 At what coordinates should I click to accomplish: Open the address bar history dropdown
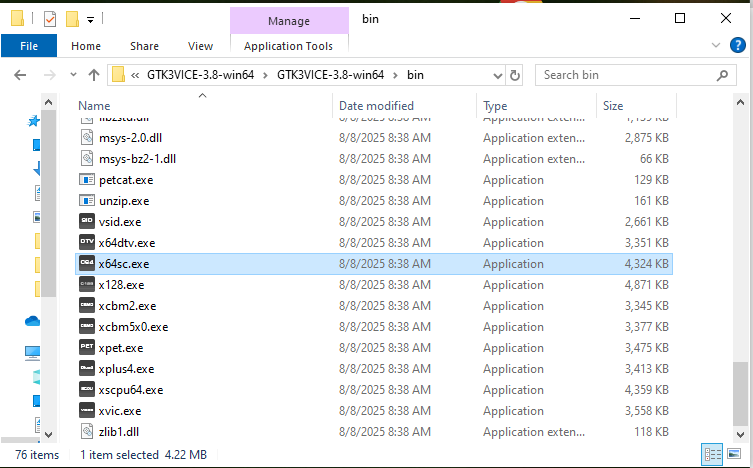coord(498,75)
